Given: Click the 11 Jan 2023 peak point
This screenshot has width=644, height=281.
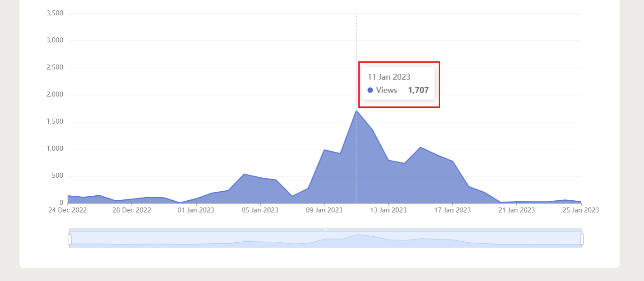Looking at the screenshot, I should tap(356, 111).
